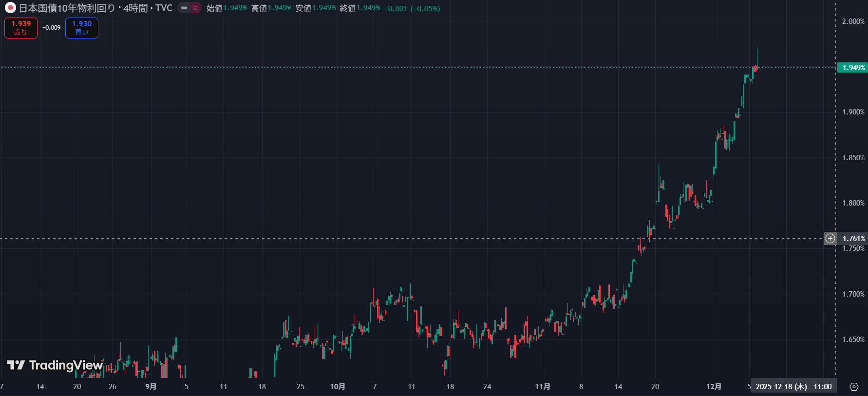Click the 1.850% price scale label
Viewport: 868px width, 396px height.
[x=853, y=158]
